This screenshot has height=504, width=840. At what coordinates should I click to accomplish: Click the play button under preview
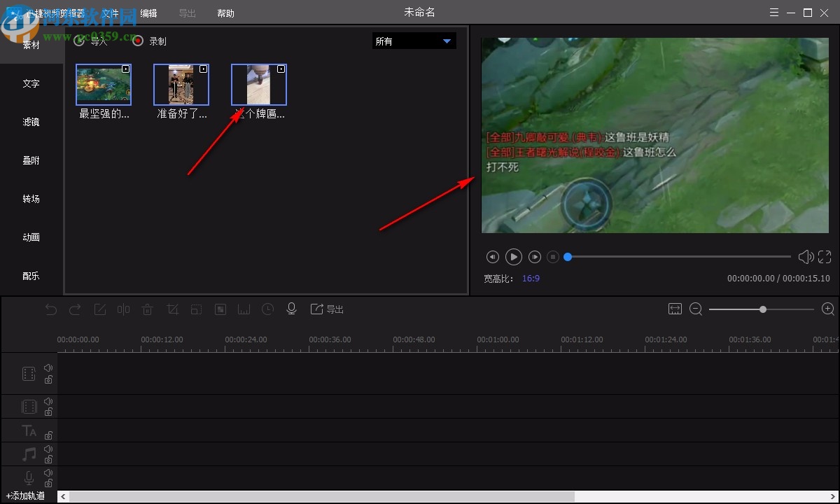tap(513, 258)
